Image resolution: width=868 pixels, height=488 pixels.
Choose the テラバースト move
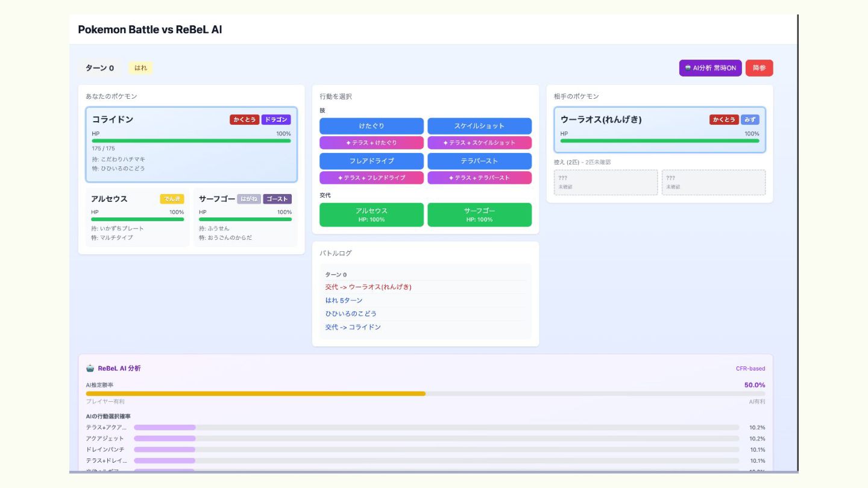479,161
